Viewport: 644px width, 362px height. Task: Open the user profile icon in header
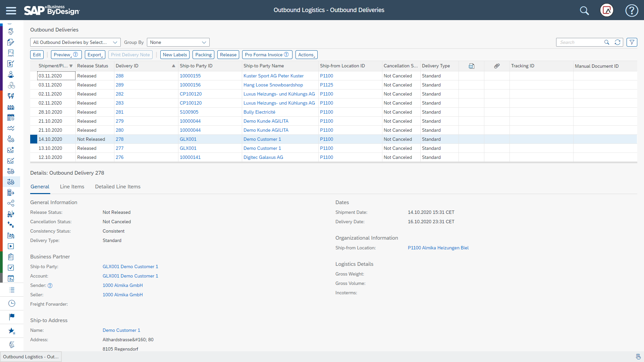click(607, 10)
